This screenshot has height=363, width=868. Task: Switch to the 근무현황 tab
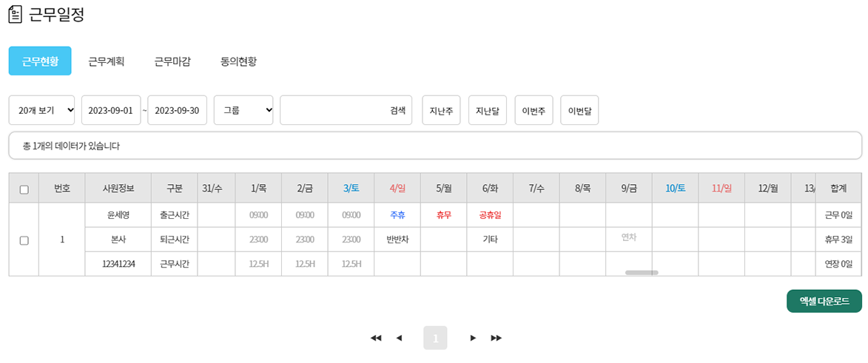click(40, 61)
